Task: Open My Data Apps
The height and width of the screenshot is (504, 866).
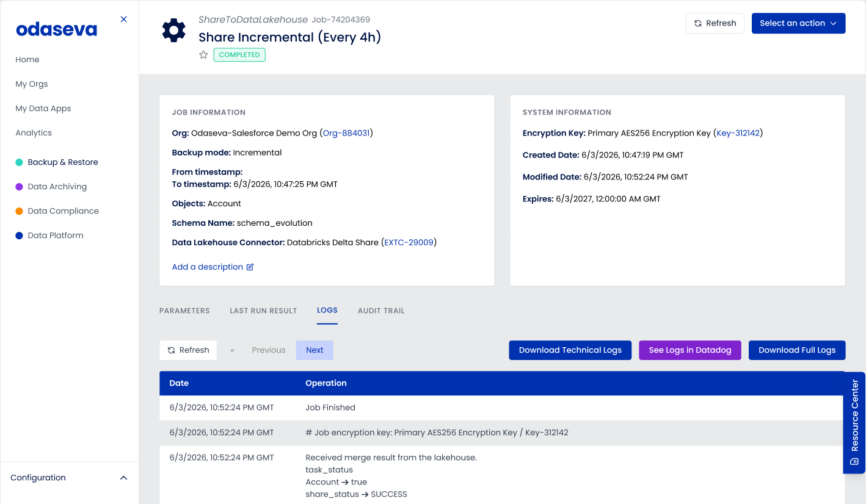Action: click(43, 109)
